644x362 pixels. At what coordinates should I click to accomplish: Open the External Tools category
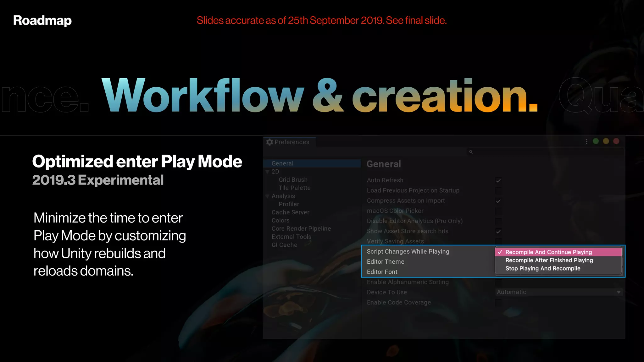291,237
